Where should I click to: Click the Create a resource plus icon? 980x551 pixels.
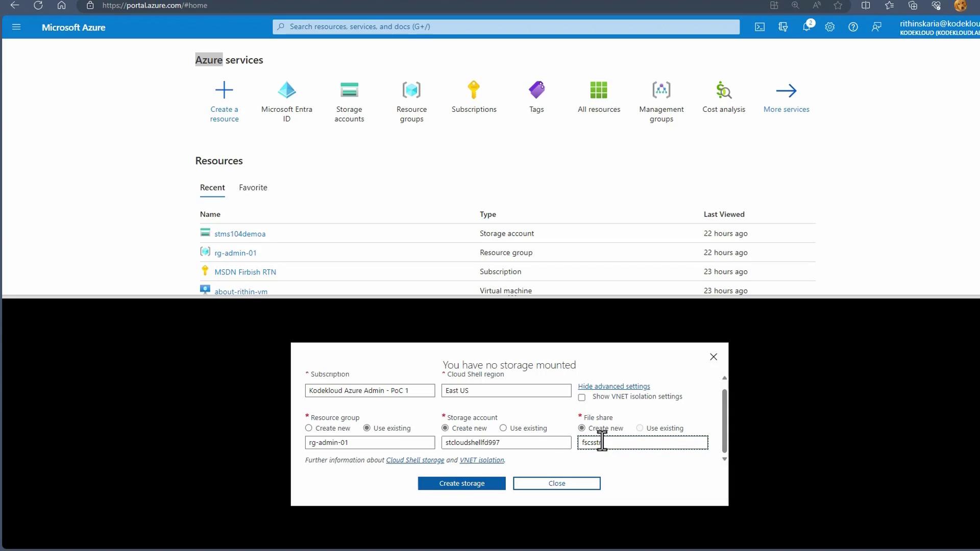[x=224, y=90]
